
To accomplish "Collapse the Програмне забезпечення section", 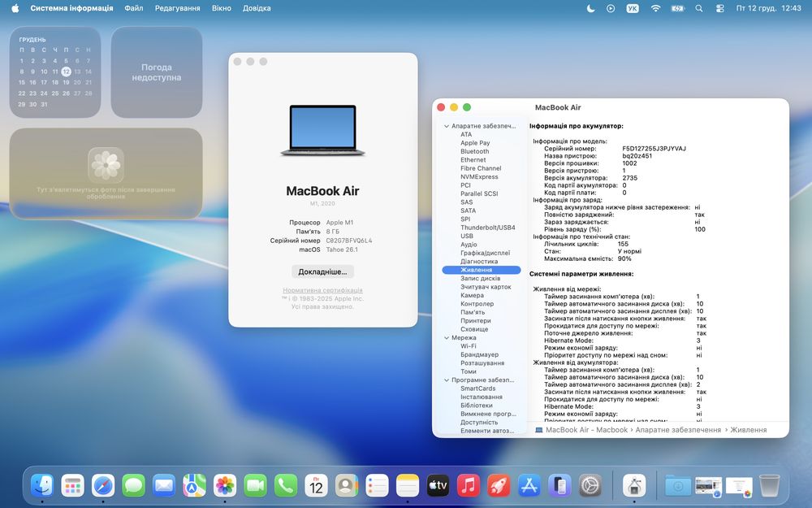I will tap(447, 380).
